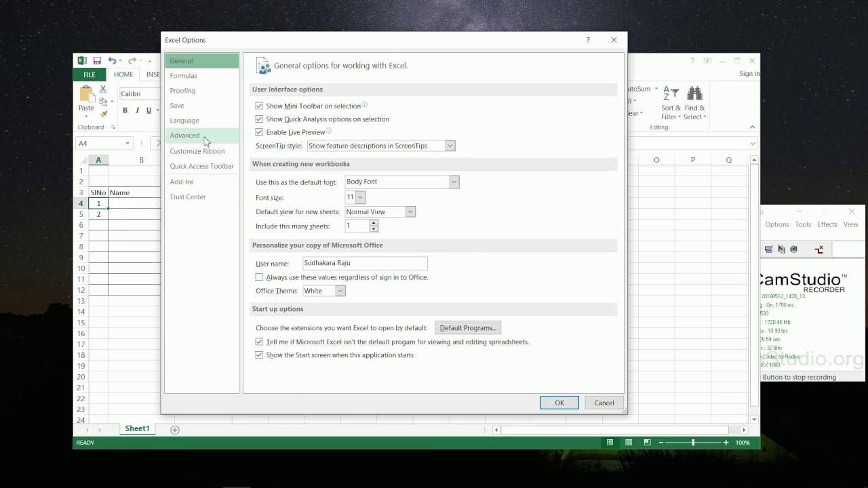Click the Excel window Help question mark
Image resolution: width=868 pixels, height=488 pixels.
(692, 60)
